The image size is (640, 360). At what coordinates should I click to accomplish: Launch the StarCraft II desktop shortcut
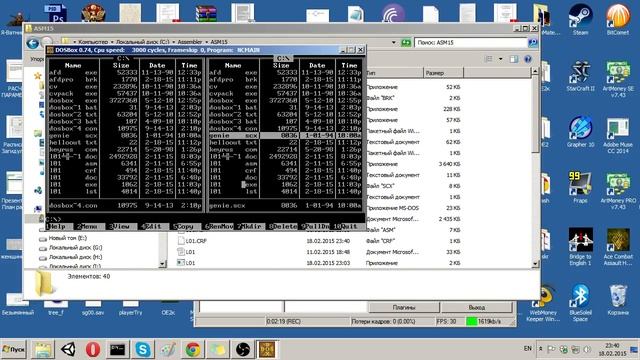[x=580, y=76]
